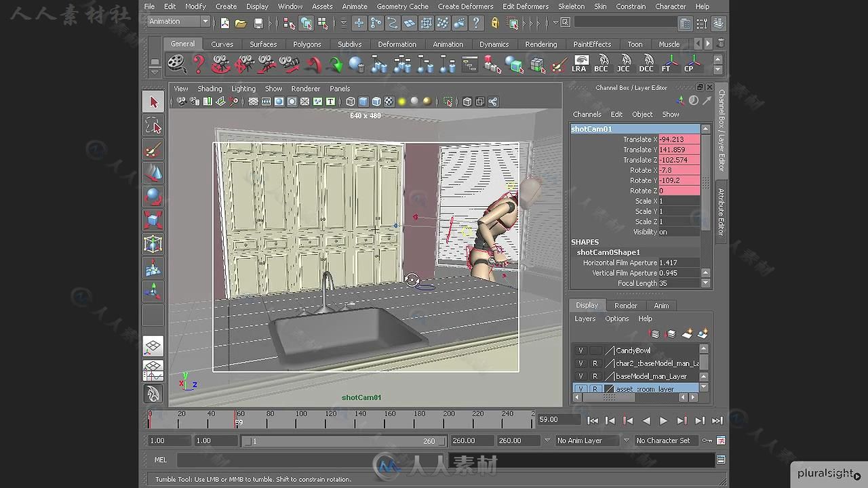This screenshot has width=868, height=488.
Task: Select the Scale tool cube icon
Action: (x=153, y=221)
